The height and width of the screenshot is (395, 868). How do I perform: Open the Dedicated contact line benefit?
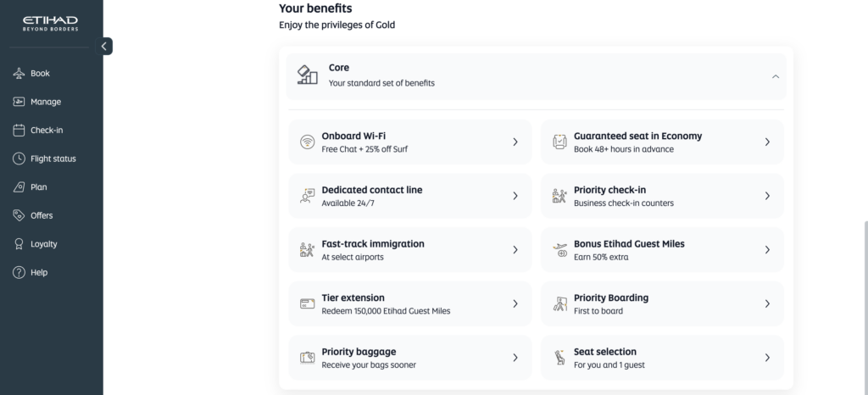(x=409, y=196)
